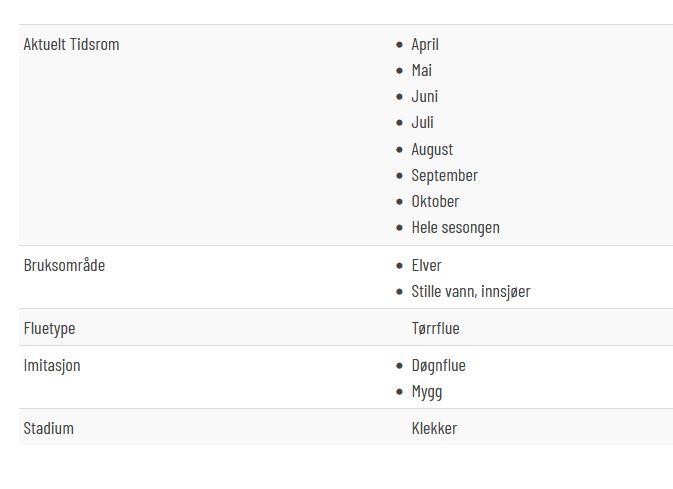Click the Tørrflue value text
Viewport: 673px width, 489px height.
(435, 328)
